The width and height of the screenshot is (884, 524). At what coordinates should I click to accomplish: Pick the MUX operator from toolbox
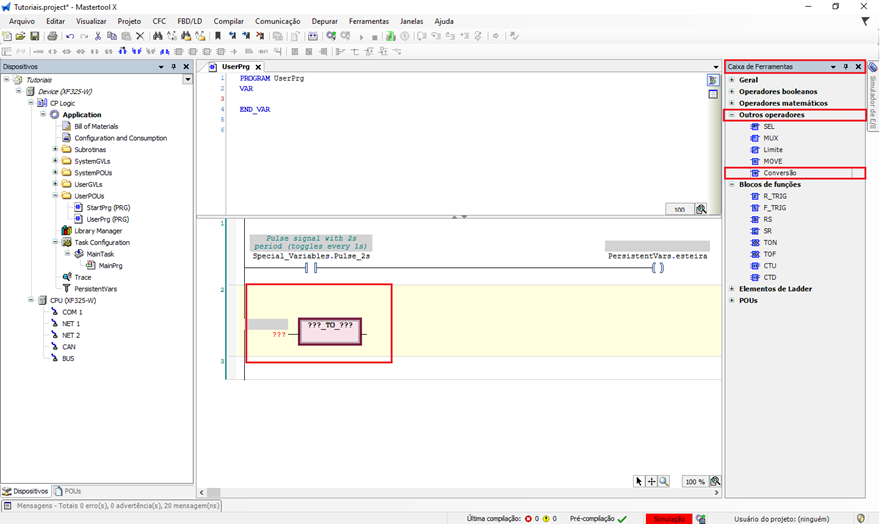coord(769,138)
